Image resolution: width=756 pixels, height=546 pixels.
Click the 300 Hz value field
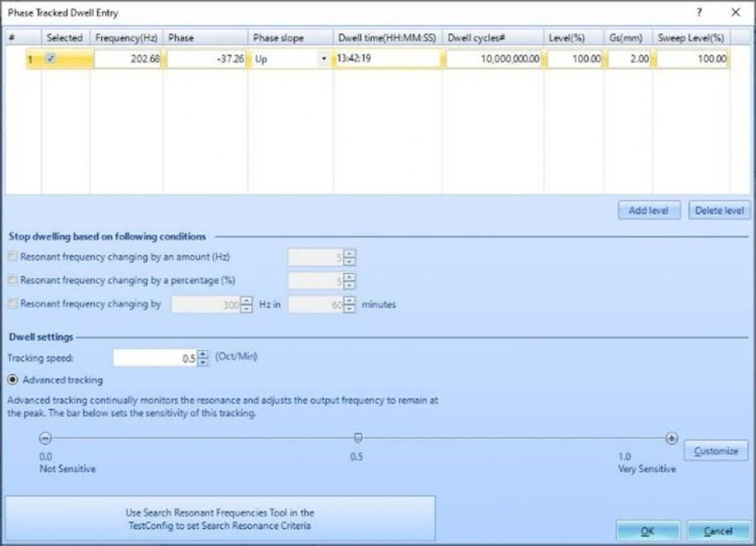coord(207,305)
